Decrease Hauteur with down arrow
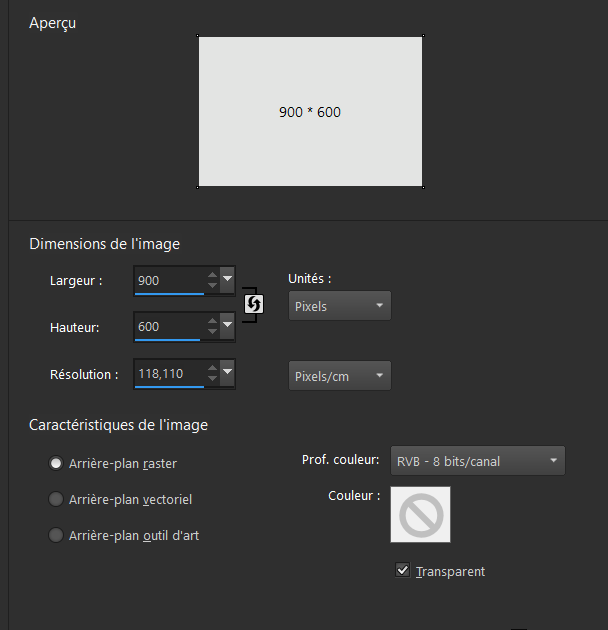608x630 pixels. tap(211, 332)
